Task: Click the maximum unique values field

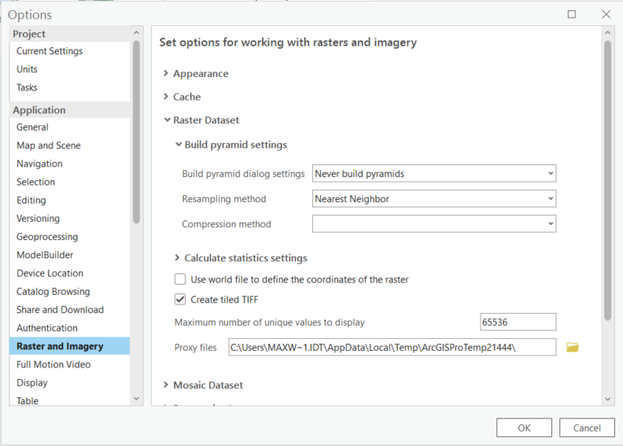Action: pyautogui.click(x=517, y=322)
